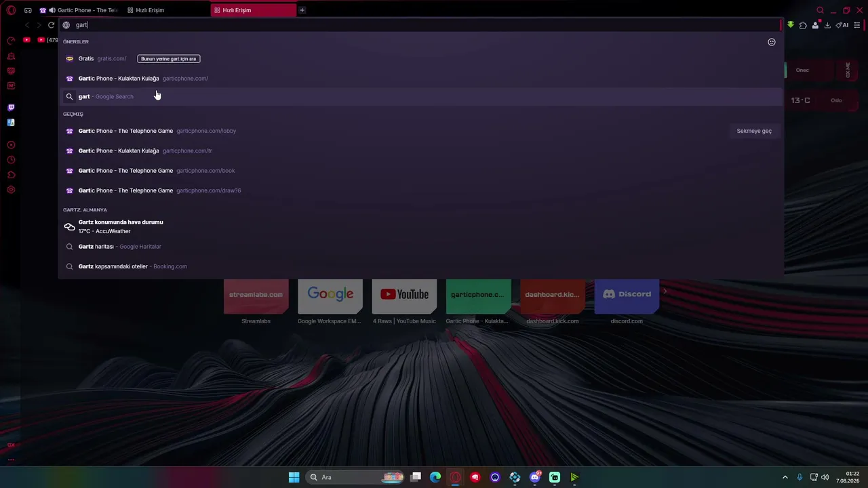Open the Google speed dial tile
The image size is (868, 488).
330,296
